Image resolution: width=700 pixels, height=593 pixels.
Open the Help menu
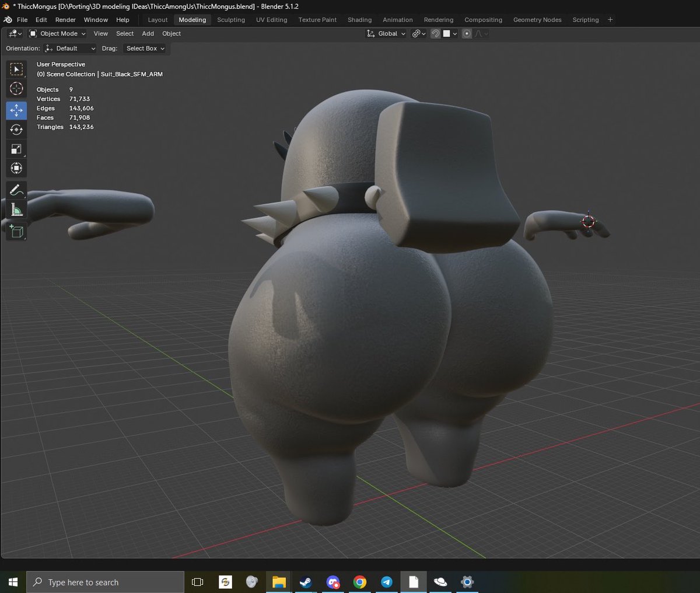click(x=123, y=20)
